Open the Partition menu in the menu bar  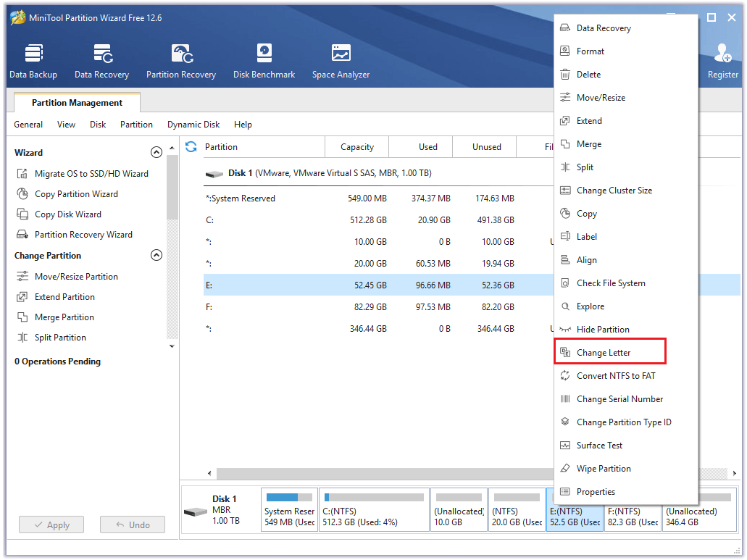[x=136, y=125]
